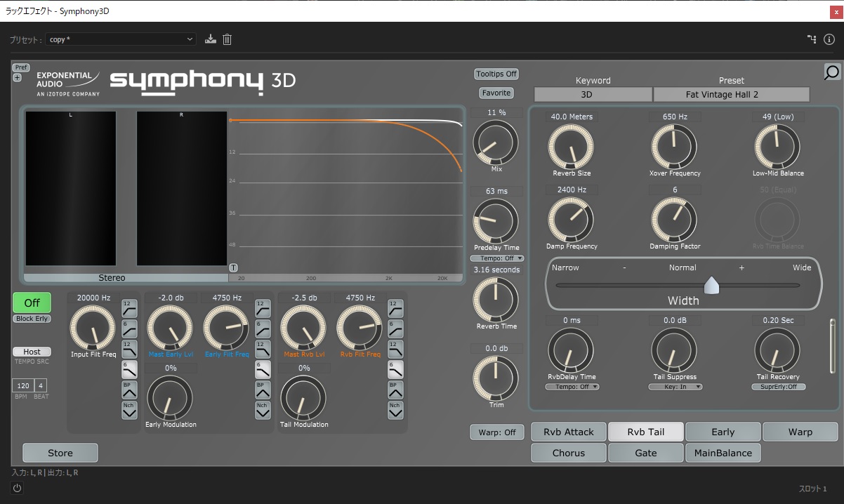
Task: Select the band-pass (BP) input filter
Action: (129, 389)
